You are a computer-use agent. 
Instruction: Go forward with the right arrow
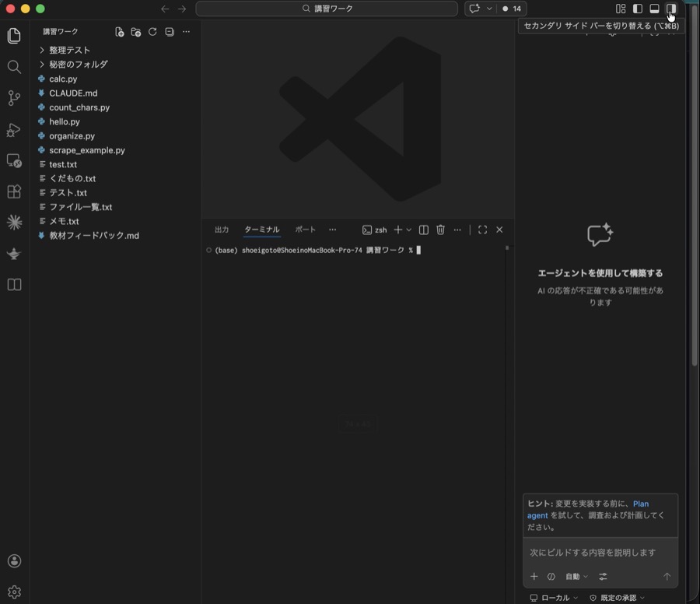click(182, 9)
